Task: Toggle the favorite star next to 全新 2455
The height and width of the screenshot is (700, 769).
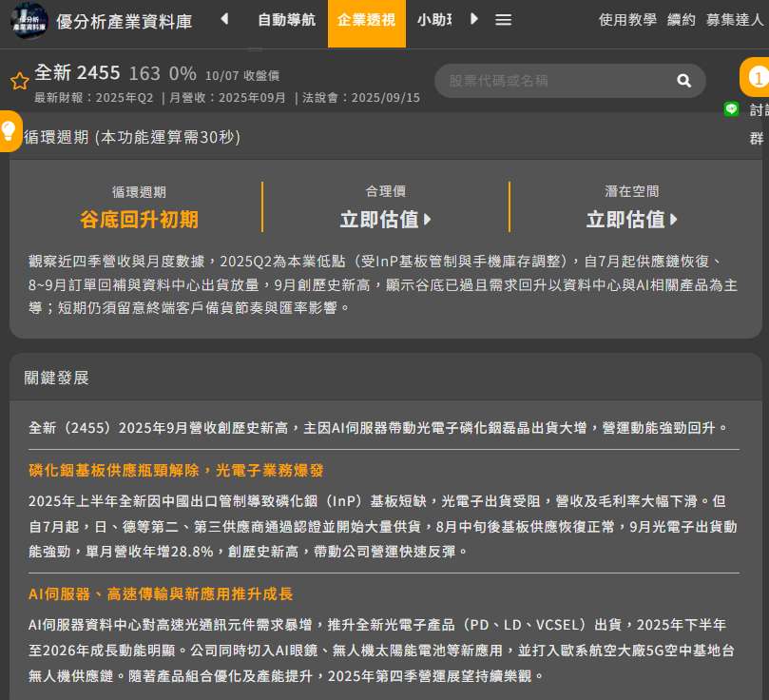Action: 19,81
